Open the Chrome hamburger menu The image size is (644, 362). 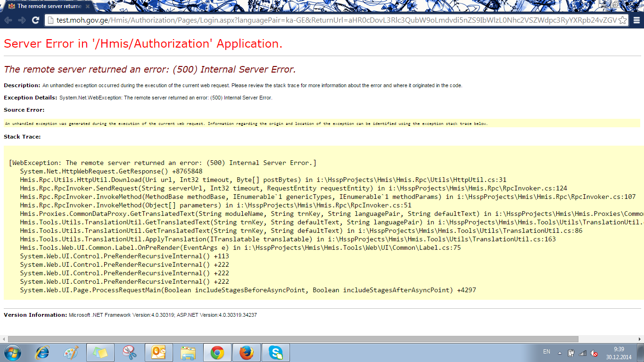[x=636, y=20]
